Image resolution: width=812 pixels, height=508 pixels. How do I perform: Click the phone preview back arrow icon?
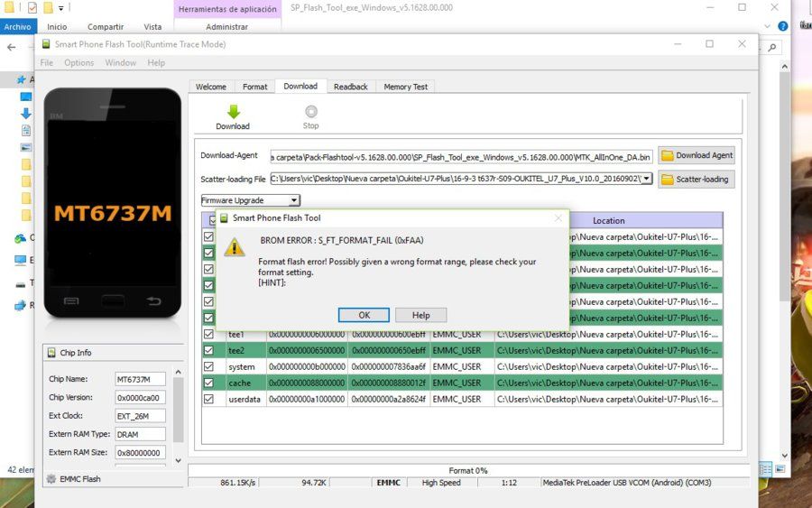[x=153, y=300]
